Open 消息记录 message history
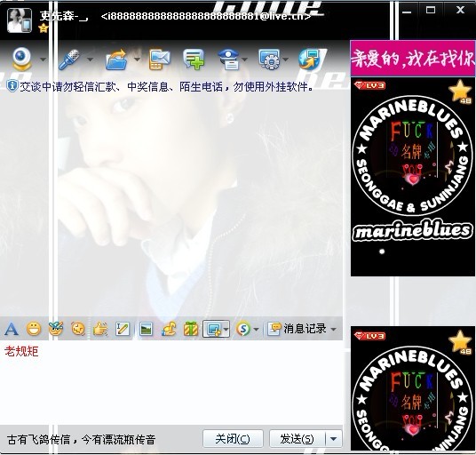476x455 pixels. [x=297, y=329]
